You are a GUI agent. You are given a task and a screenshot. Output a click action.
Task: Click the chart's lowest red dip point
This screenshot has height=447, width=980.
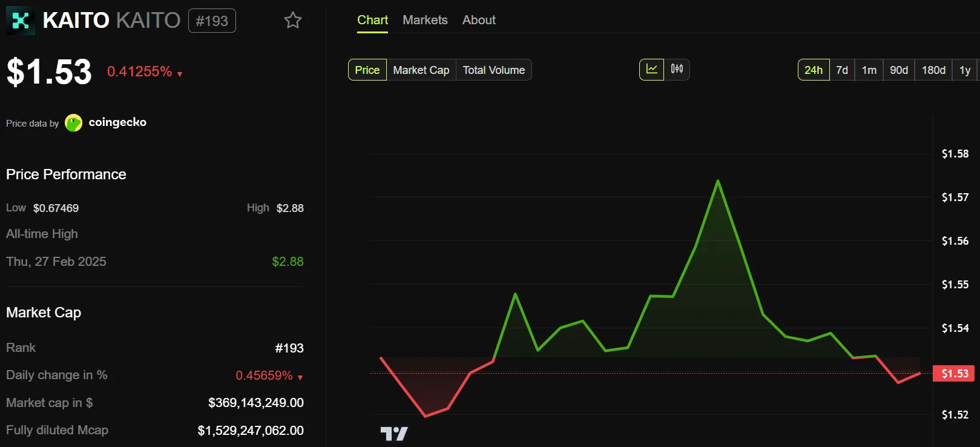[x=426, y=416]
